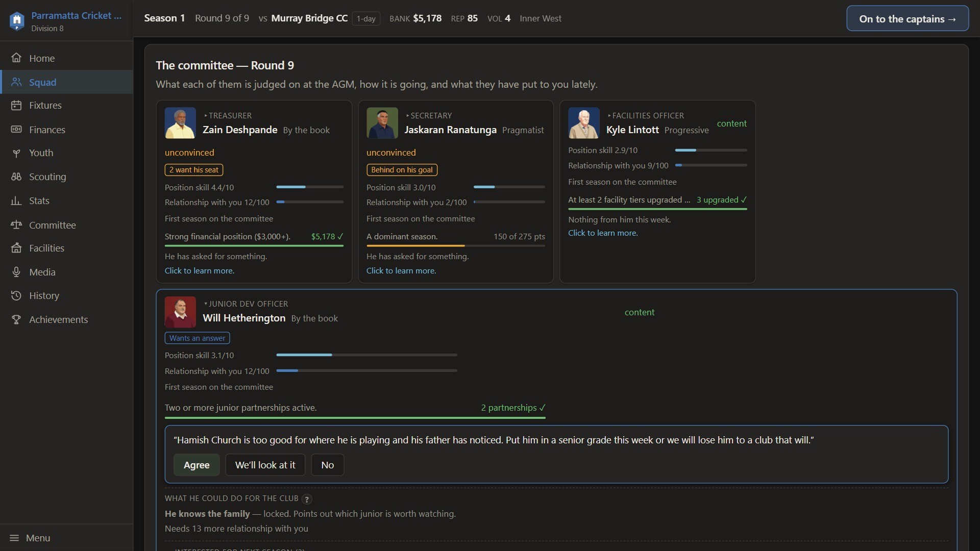This screenshot has width=980, height=551.
Task: Open Facilities via its building icon
Action: click(16, 248)
